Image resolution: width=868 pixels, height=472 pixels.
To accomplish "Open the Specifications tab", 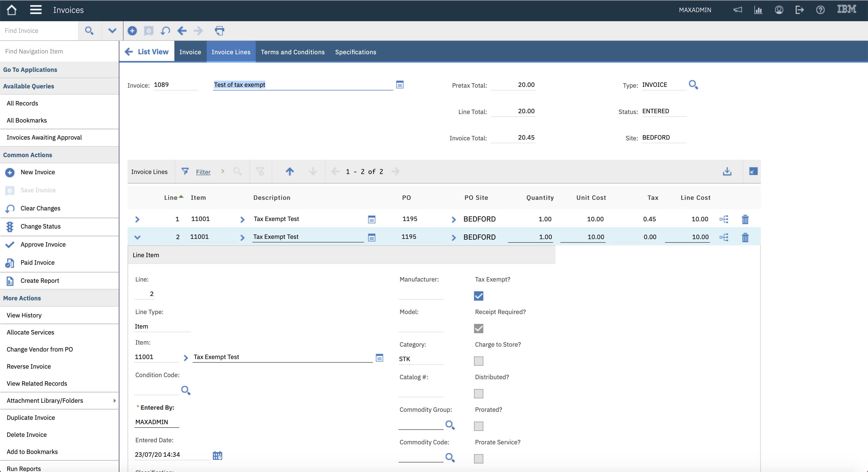I will [355, 52].
